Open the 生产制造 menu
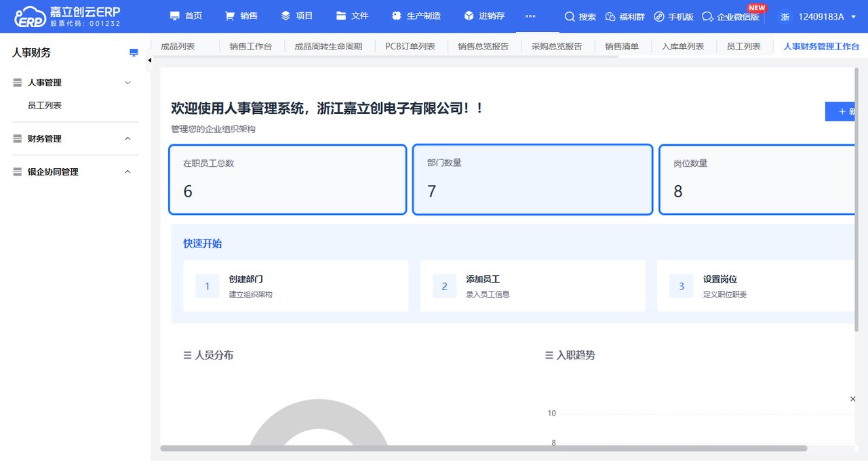The image size is (868, 461). pyautogui.click(x=416, y=16)
